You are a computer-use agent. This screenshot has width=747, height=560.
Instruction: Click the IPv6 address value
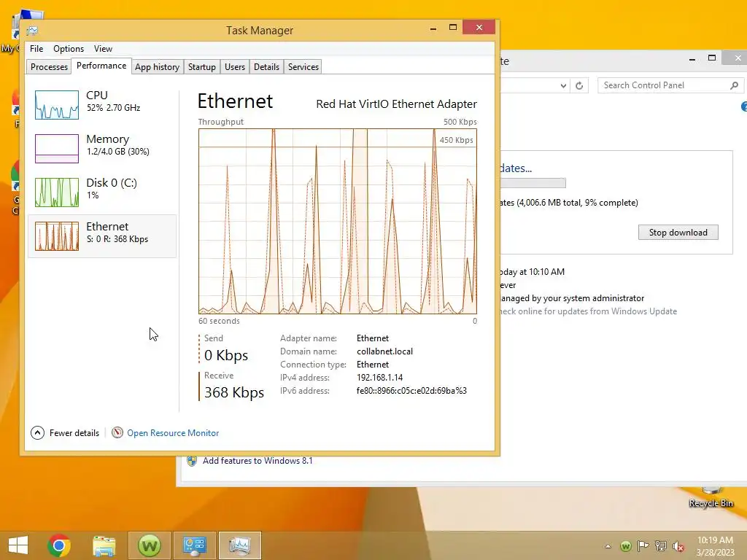411,391
